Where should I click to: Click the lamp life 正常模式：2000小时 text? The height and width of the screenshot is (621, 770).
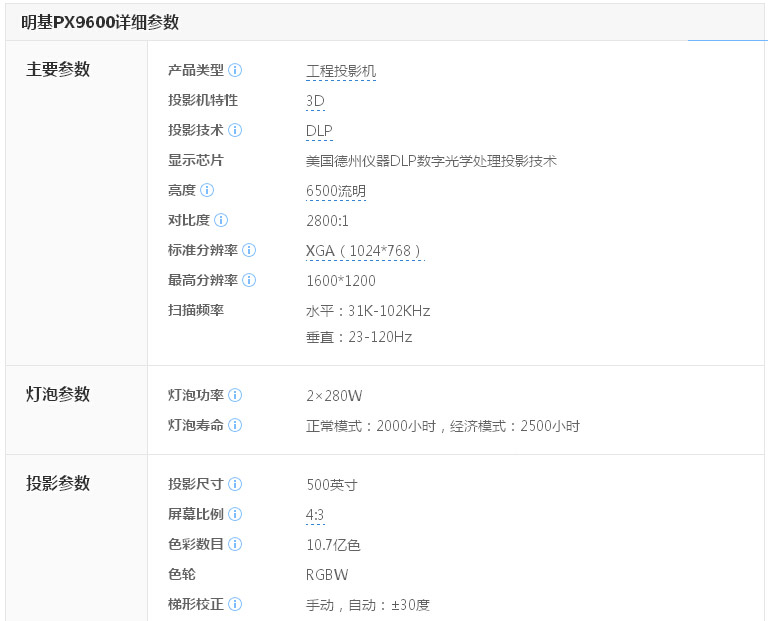pos(371,426)
